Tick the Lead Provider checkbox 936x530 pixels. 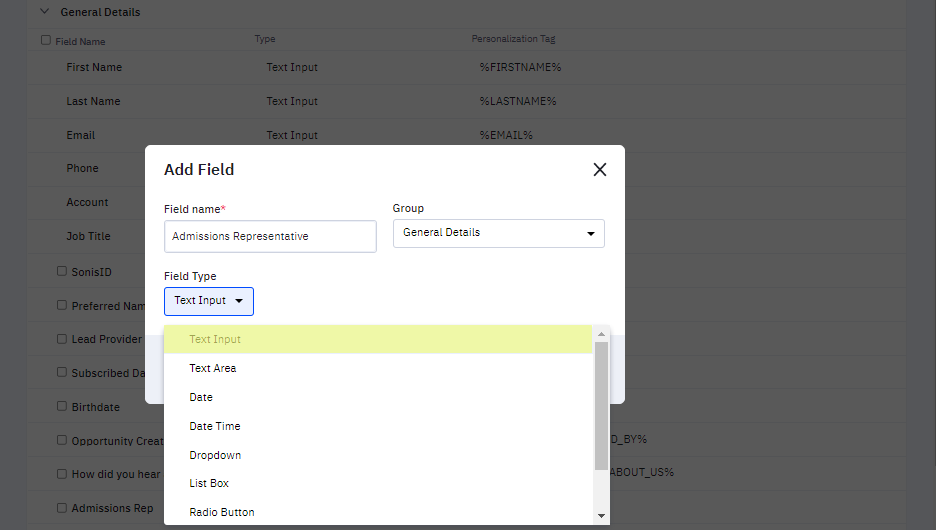click(62, 339)
